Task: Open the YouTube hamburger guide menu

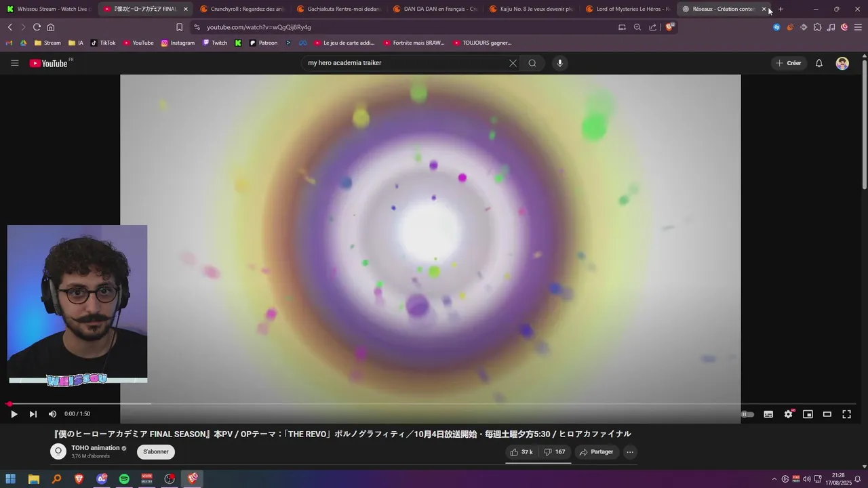Action: pyautogui.click(x=15, y=63)
